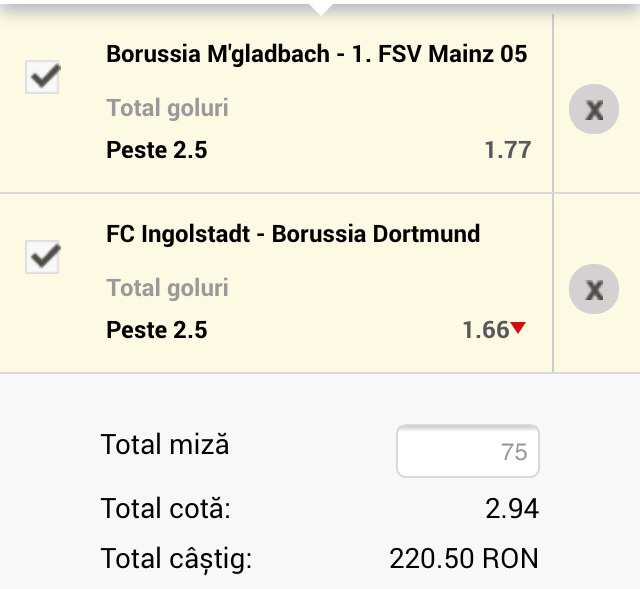Click Total goluri under the Ingolstadt match
The image size is (640, 589).
167,288
